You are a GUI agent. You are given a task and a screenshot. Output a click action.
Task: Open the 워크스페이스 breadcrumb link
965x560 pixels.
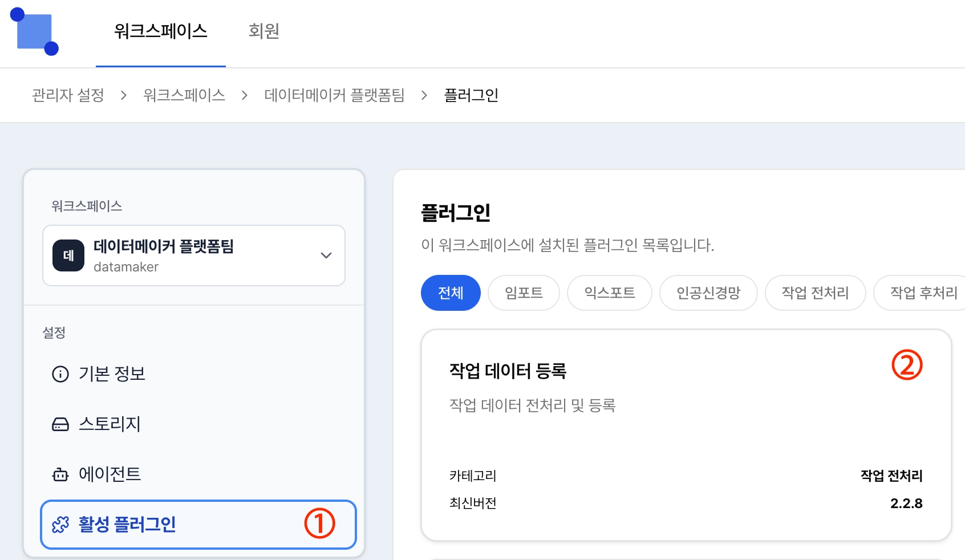click(x=184, y=95)
